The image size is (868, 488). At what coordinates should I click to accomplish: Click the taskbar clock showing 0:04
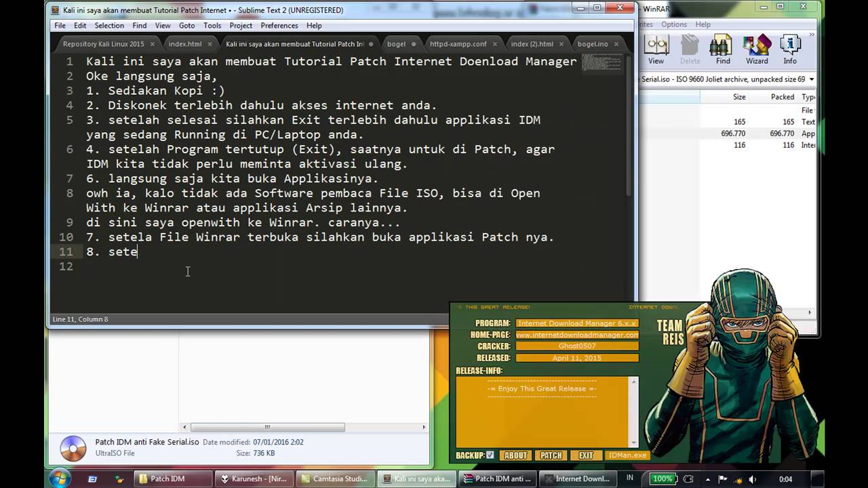pyautogui.click(x=785, y=479)
